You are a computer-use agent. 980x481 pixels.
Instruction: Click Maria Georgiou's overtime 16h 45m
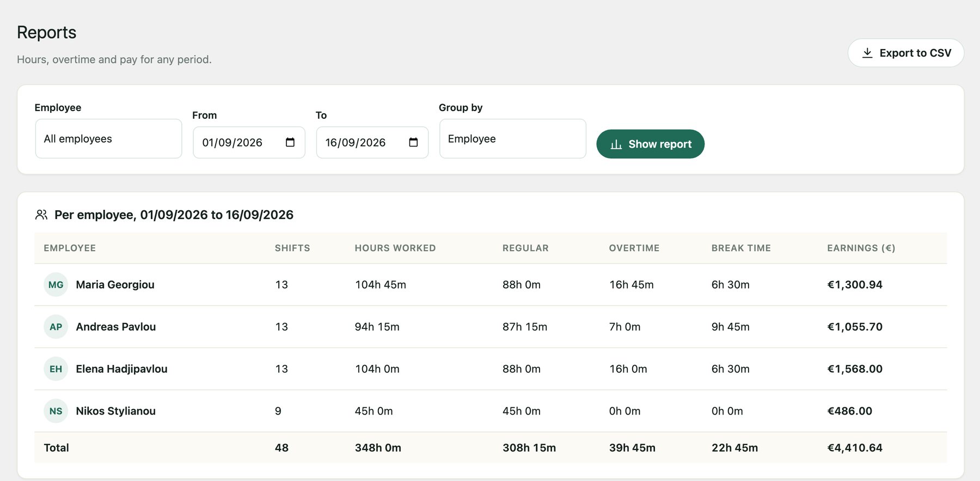point(632,284)
